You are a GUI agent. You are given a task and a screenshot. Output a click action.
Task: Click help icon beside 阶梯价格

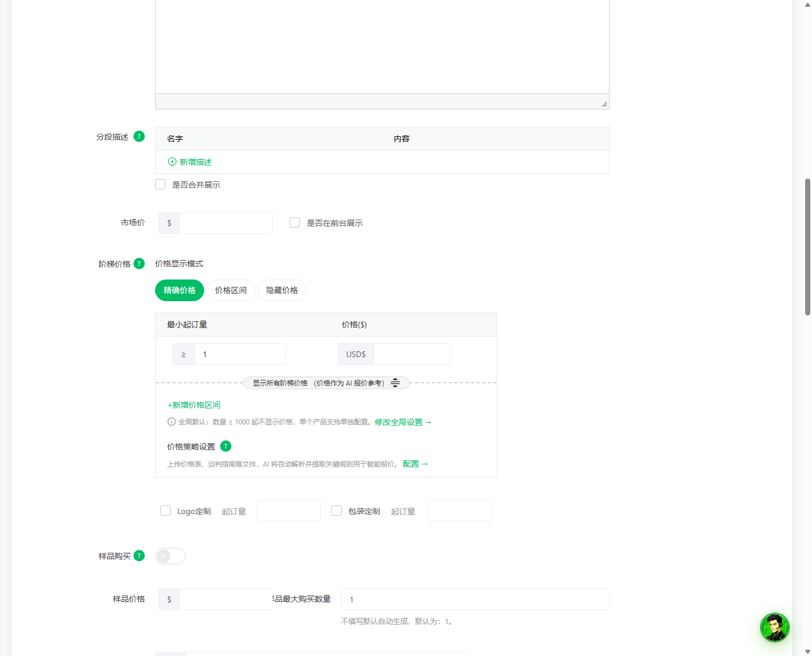[x=139, y=264]
